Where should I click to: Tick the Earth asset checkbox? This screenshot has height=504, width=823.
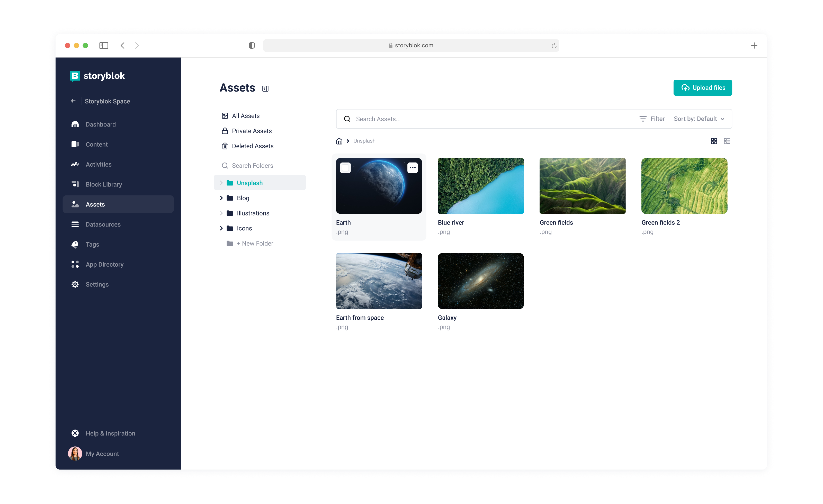click(345, 168)
